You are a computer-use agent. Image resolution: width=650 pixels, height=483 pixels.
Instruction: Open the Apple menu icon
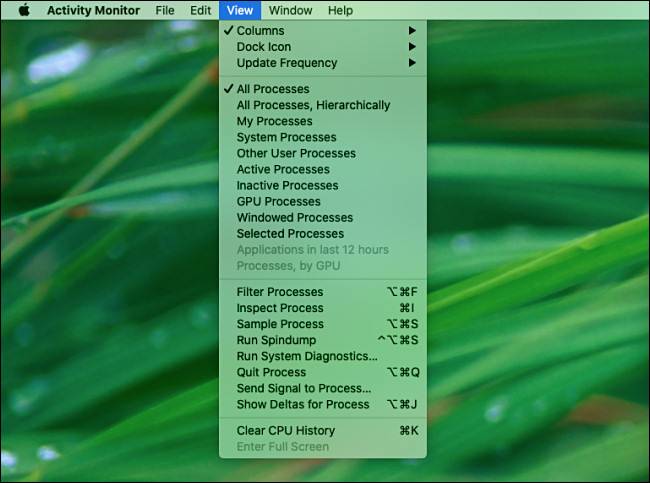point(24,10)
